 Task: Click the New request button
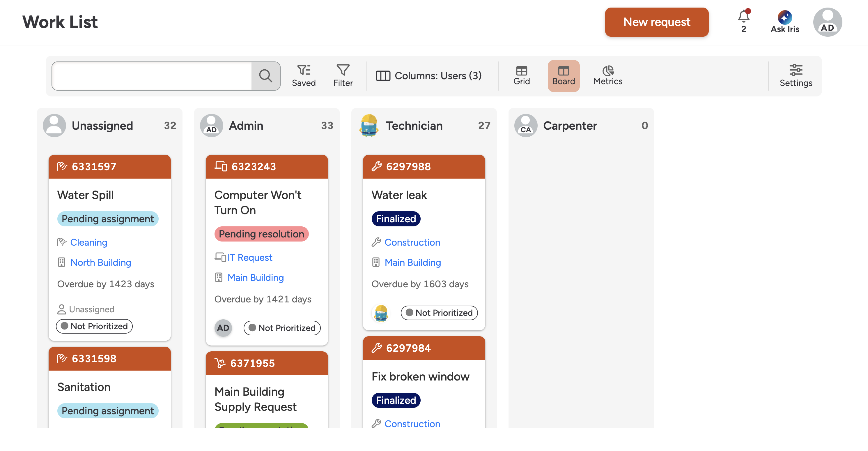point(656,22)
